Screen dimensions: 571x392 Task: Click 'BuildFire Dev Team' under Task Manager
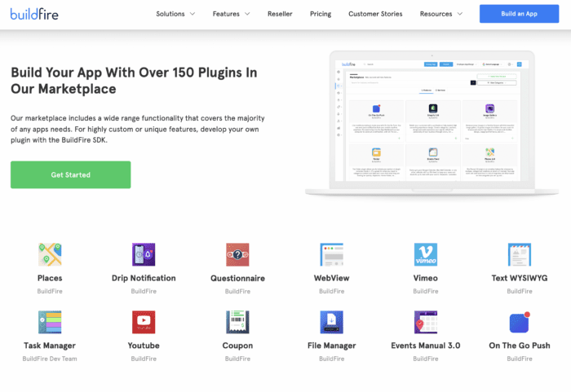[x=50, y=359]
